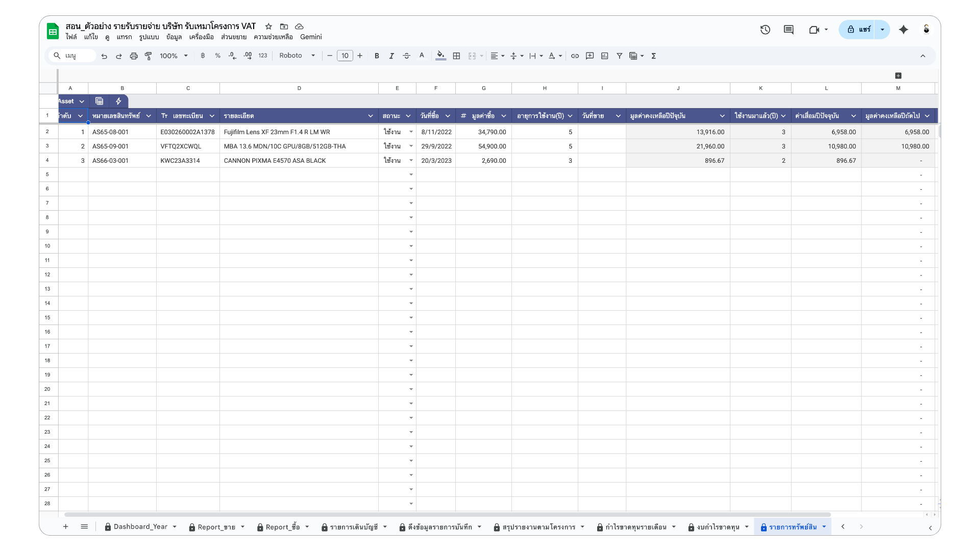
Task: Toggle bold formatting
Action: (x=377, y=56)
